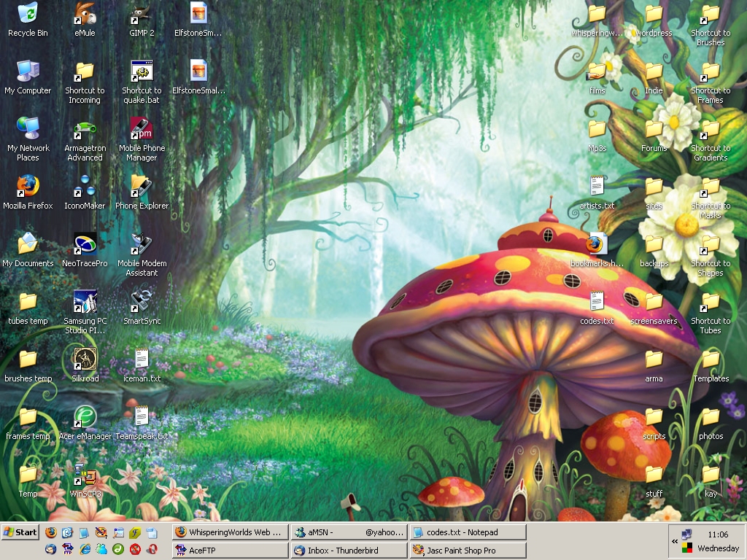Select the artists.txt file icon
Viewport: 747px width, 560px height.
coord(597,192)
